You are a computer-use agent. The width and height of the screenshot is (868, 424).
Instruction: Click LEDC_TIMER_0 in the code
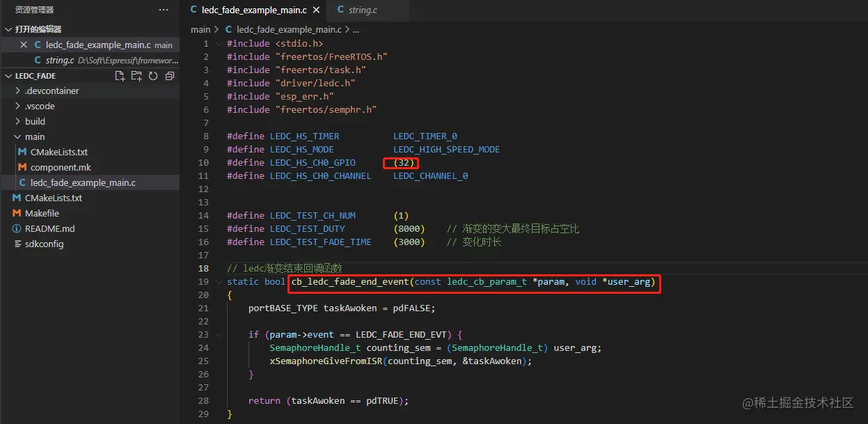(x=425, y=136)
